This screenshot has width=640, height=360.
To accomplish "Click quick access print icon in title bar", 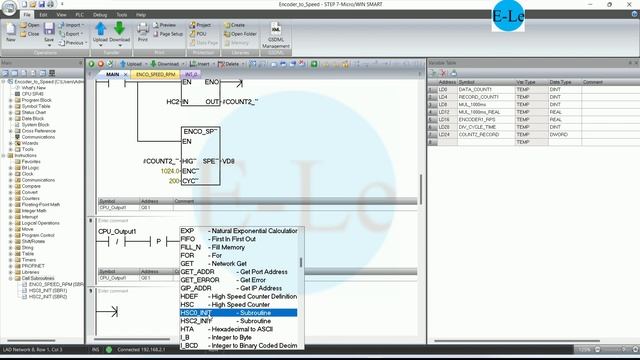I will (50, 4).
